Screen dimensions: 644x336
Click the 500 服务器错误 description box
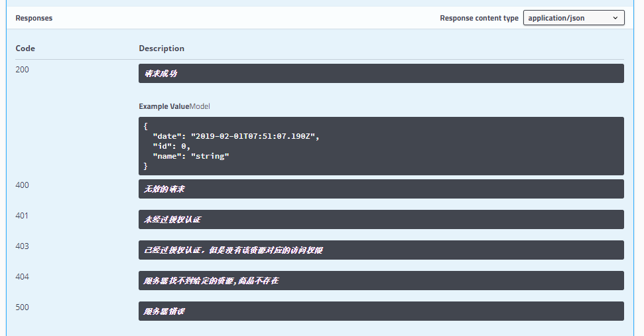coord(381,311)
